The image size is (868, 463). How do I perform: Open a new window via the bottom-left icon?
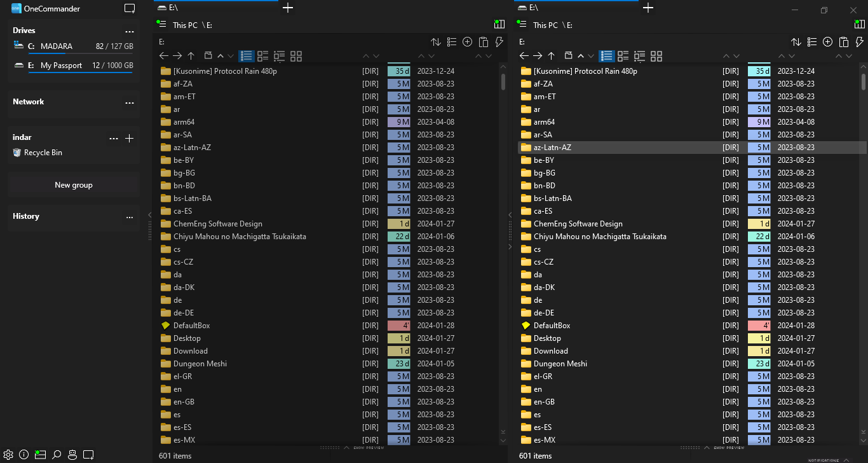coord(89,455)
